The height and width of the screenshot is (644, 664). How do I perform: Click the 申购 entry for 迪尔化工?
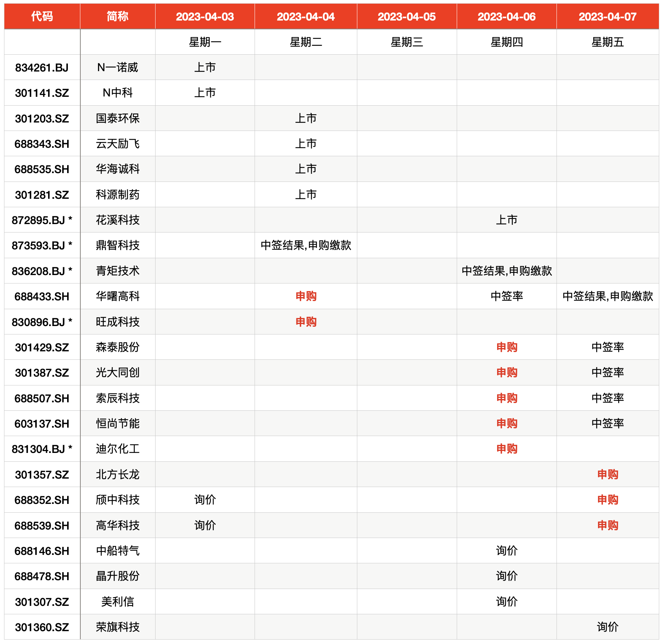pyautogui.click(x=506, y=449)
